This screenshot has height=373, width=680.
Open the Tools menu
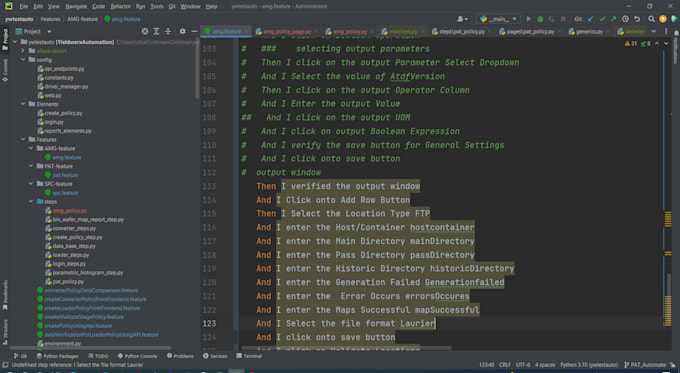(157, 7)
